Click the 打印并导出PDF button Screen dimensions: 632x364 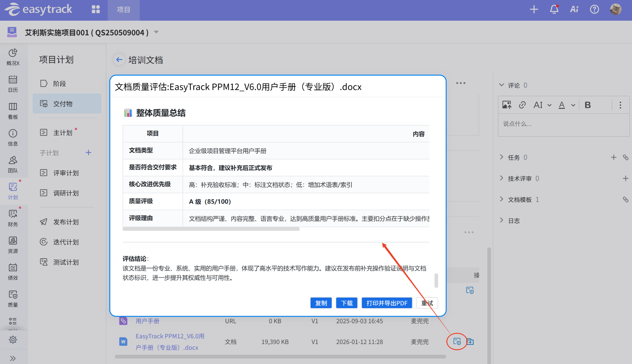point(387,303)
